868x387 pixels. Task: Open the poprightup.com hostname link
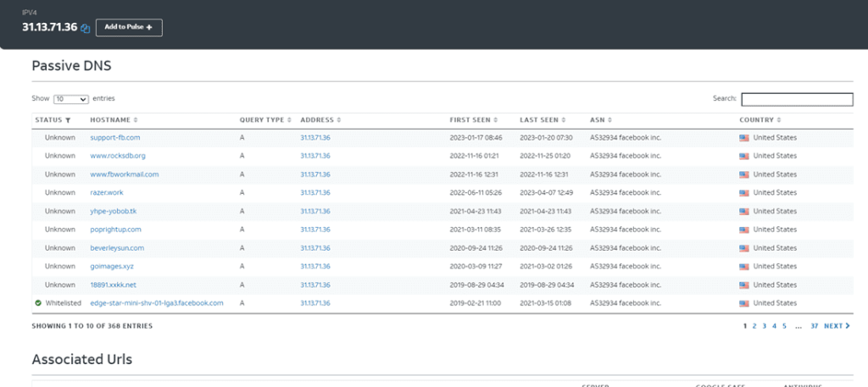pyautogui.click(x=115, y=229)
